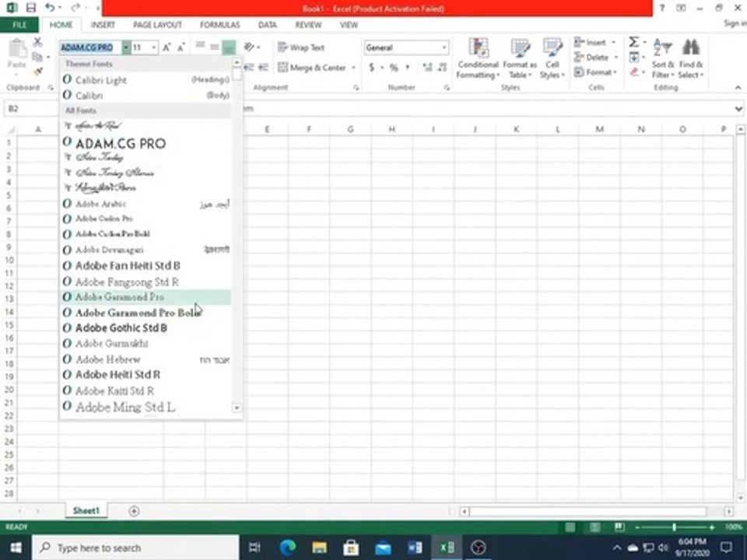Click the AutoSum sigma icon
This screenshot has height=560, width=747.
(633, 42)
